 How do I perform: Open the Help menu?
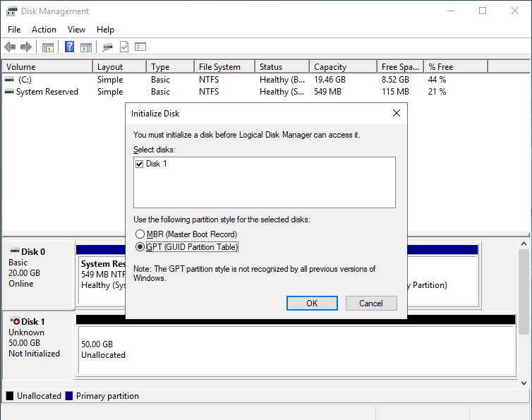click(x=105, y=30)
